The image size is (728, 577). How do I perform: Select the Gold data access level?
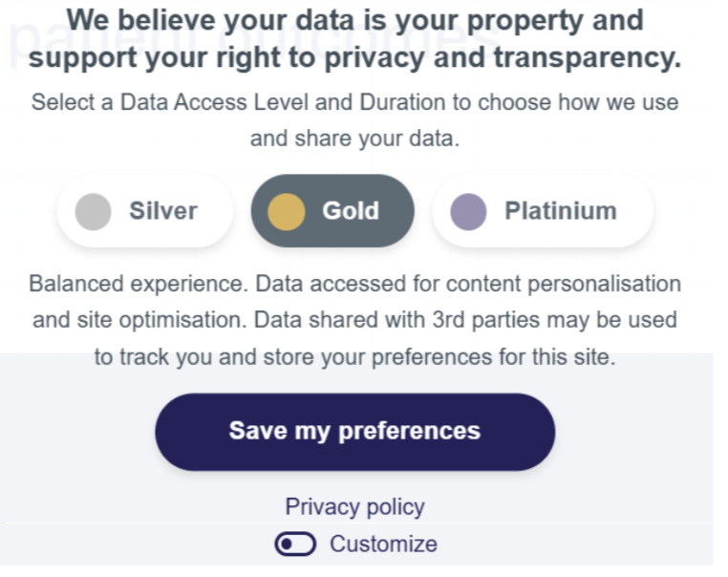[332, 211]
